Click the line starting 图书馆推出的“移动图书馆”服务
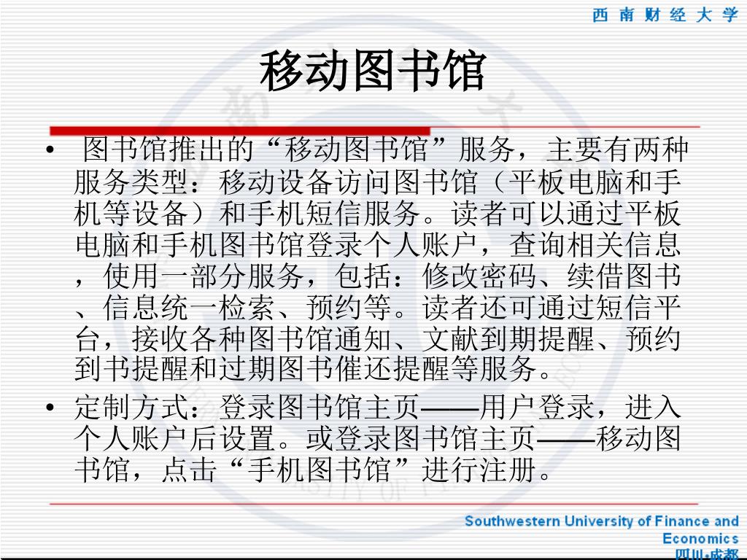 pos(386,149)
